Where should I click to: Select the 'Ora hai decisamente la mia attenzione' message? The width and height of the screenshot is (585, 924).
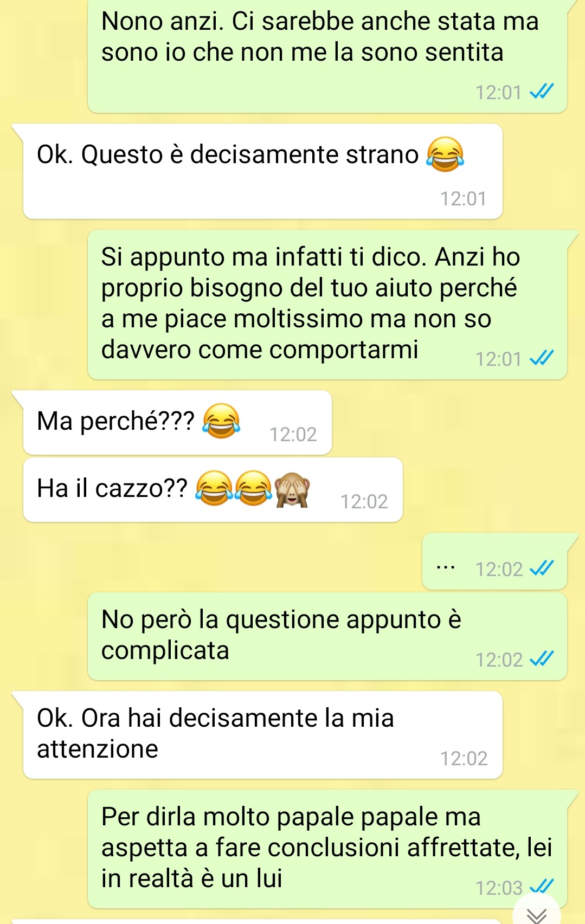click(x=263, y=735)
